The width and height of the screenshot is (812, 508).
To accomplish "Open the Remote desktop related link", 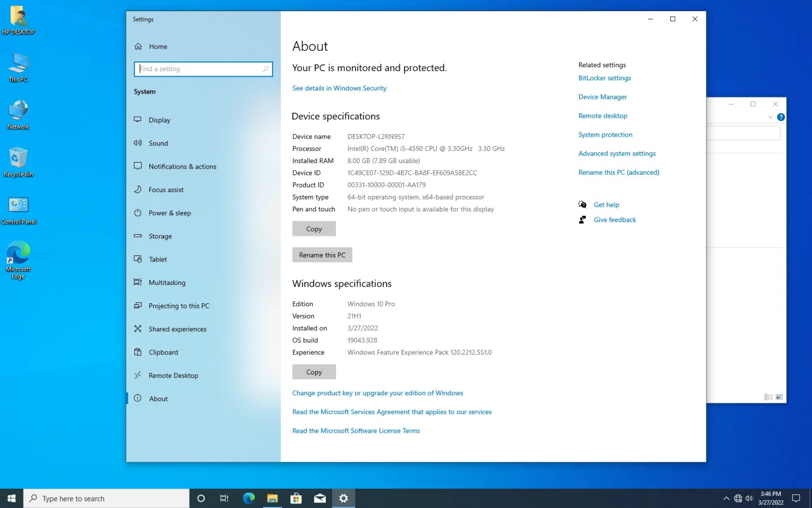I will (x=603, y=115).
